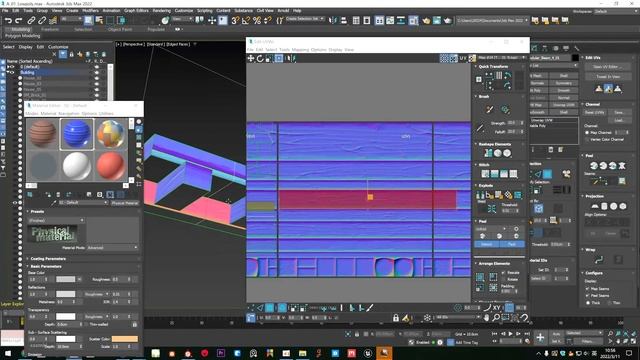Toggle visibility eye of Building layer

click(x=11, y=72)
